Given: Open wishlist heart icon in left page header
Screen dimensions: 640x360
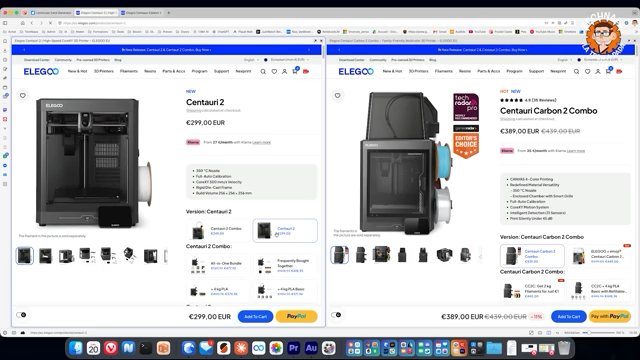Looking at the screenshot, I should click(x=274, y=71).
